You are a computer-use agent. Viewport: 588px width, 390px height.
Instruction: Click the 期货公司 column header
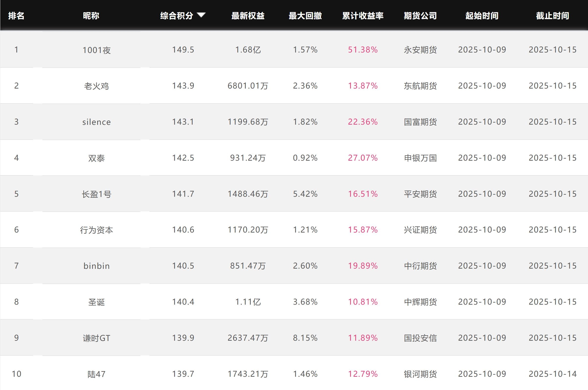tap(420, 16)
